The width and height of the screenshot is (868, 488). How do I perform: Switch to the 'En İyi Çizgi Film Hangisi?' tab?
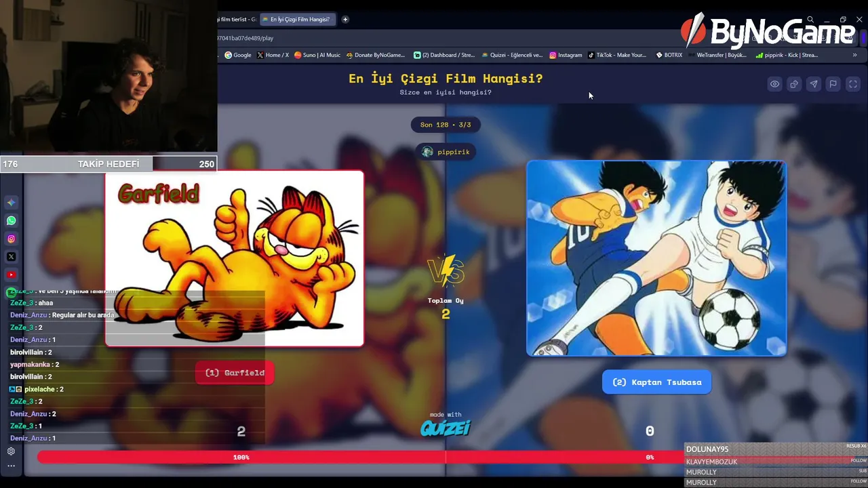click(x=298, y=19)
